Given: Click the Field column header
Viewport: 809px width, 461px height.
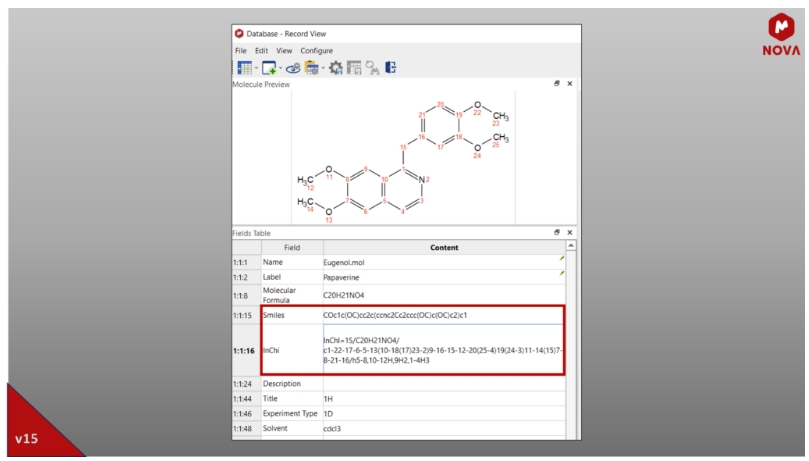Looking at the screenshot, I should tap(292, 248).
